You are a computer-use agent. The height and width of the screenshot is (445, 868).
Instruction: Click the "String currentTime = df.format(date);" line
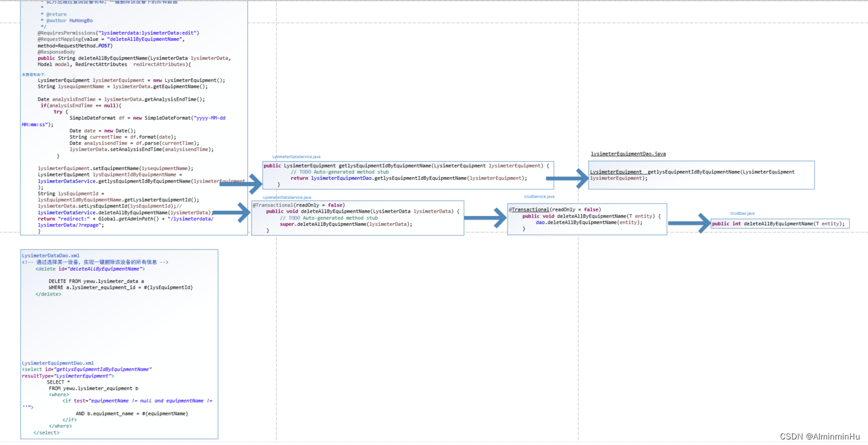tap(123, 137)
